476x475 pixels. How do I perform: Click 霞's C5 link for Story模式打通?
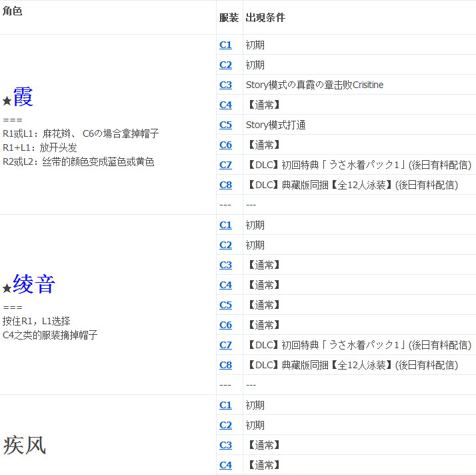[x=225, y=125]
